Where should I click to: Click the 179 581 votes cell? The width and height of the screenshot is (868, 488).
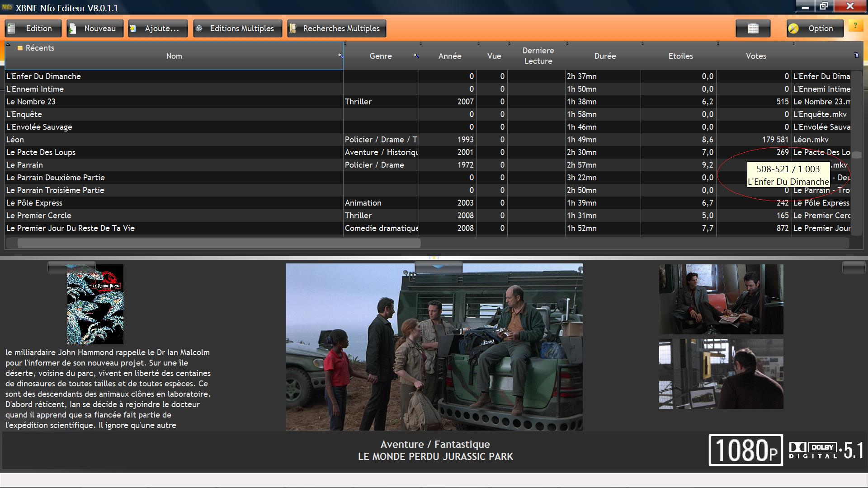tap(754, 140)
